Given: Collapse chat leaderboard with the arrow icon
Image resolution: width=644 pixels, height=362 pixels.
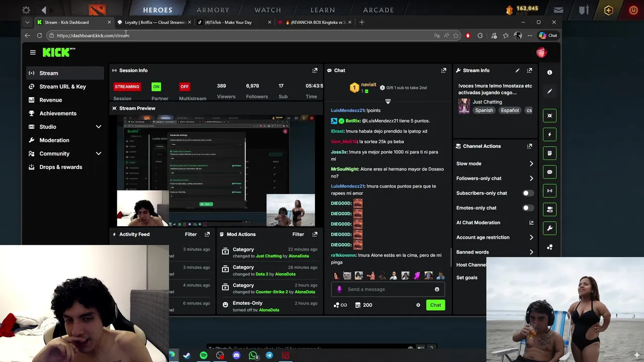Looking at the screenshot, I should coord(388,102).
